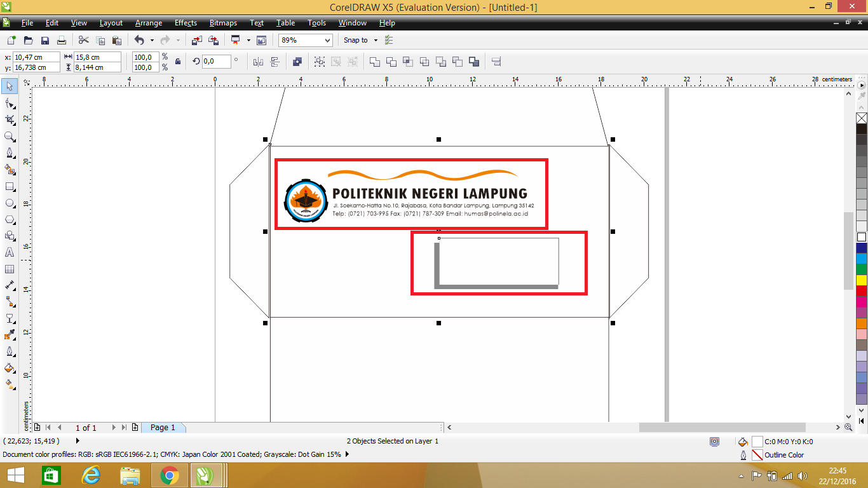Group the selected objects
868x488 pixels.
[319, 62]
